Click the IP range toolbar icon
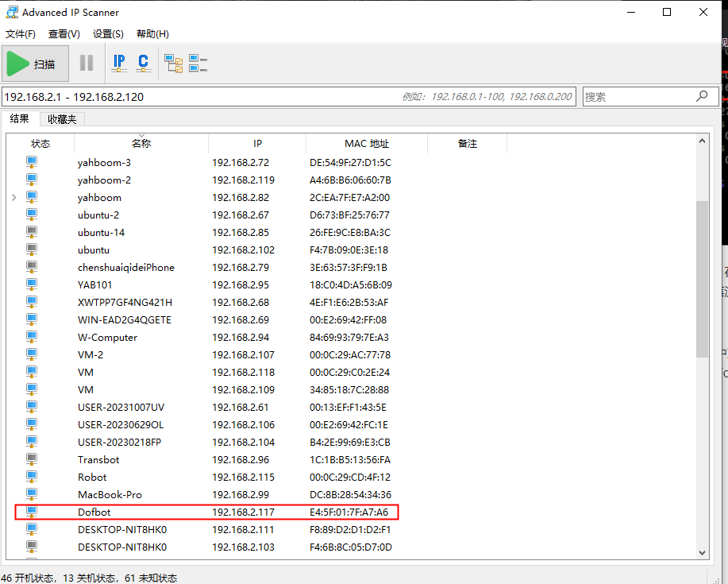 (x=119, y=64)
